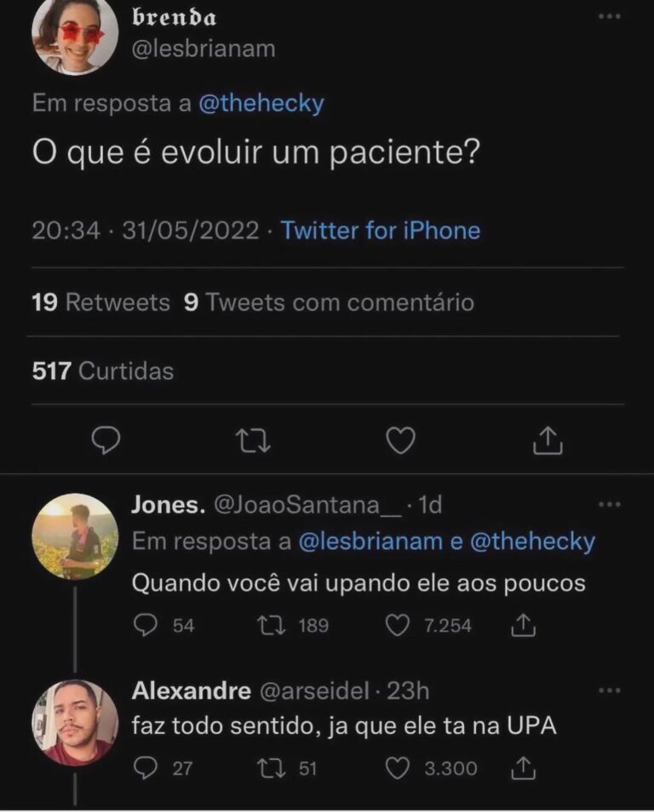The height and width of the screenshot is (812, 654).
Task: Open the @thehecky mention link
Action: (261, 104)
